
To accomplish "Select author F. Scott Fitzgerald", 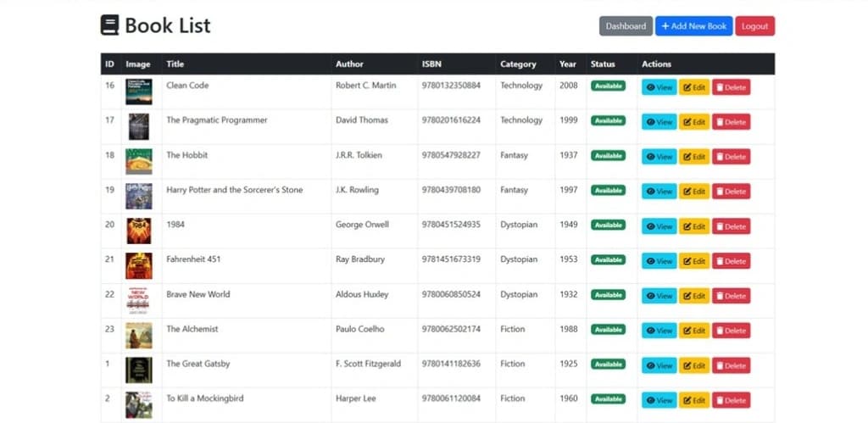I will [x=368, y=364].
